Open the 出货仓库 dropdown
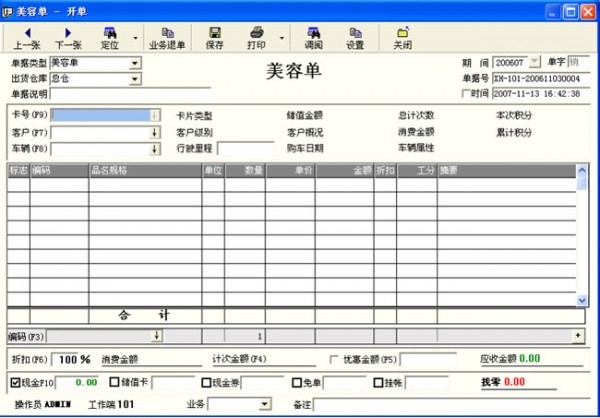The height and width of the screenshot is (418, 600). (135, 79)
